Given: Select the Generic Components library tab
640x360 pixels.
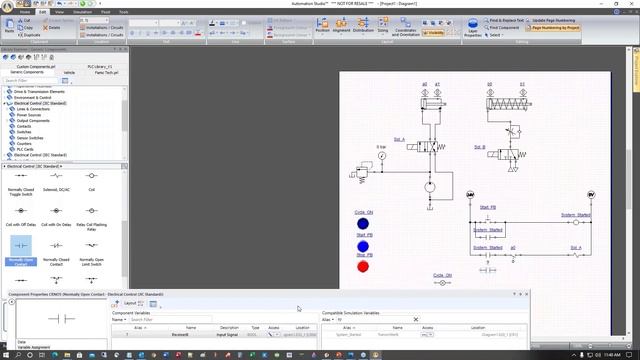Looking at the screenshot, I should pos(27,72).
